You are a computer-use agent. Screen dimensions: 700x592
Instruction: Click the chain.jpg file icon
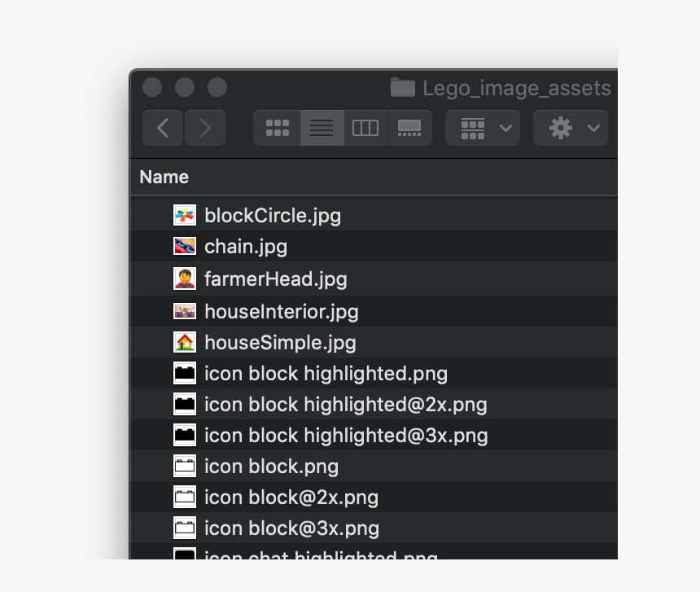pyautogui.click(x=184, y=246)
